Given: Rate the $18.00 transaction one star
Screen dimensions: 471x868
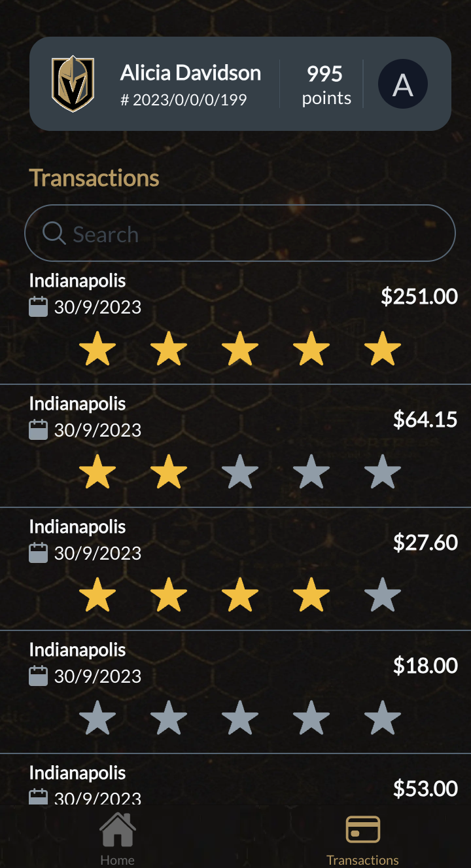Looking at the screenshot, I should click(97, 718).
